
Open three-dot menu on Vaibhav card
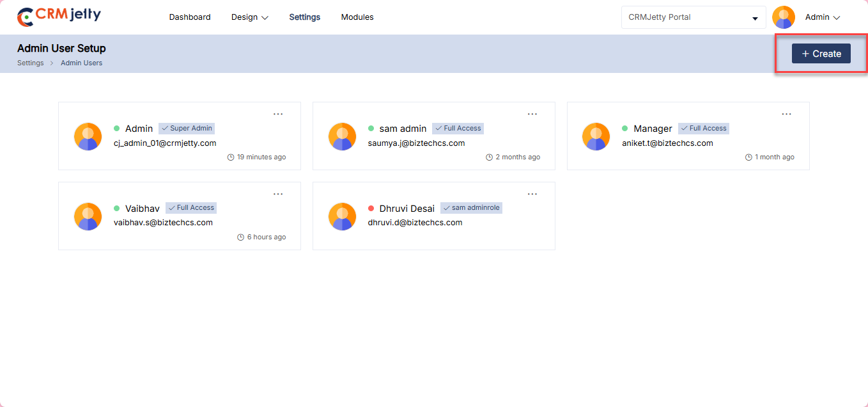point(278,194)
